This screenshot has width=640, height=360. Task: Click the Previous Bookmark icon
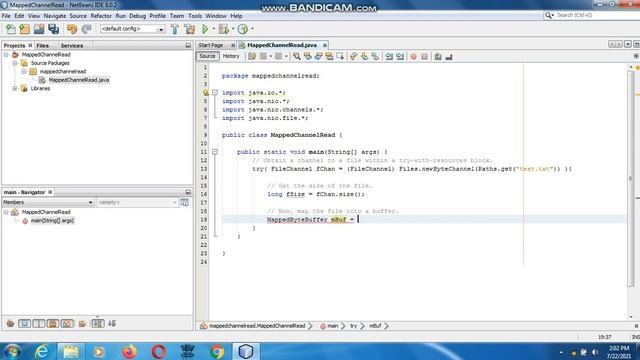click(x=353, y=56)
